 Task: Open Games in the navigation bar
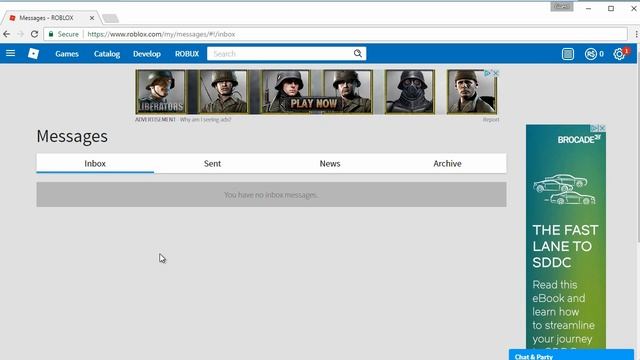67,54
